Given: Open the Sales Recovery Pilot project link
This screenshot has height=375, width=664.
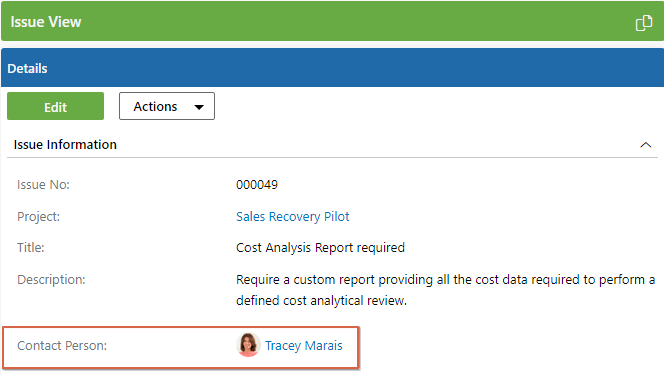Looking at the screenshot, I should point(293,217).
